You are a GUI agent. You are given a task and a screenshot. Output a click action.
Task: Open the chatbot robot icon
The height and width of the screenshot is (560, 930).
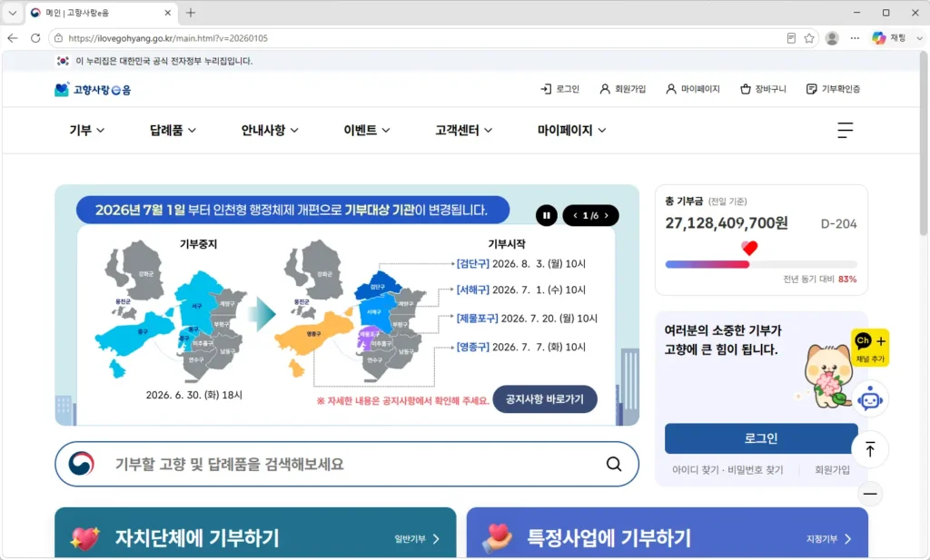[870, 400]
